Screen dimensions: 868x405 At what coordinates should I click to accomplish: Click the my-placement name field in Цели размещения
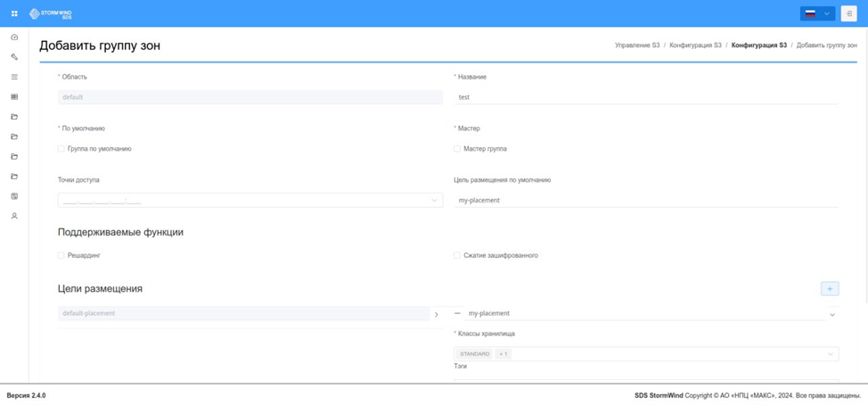point(645,314)
